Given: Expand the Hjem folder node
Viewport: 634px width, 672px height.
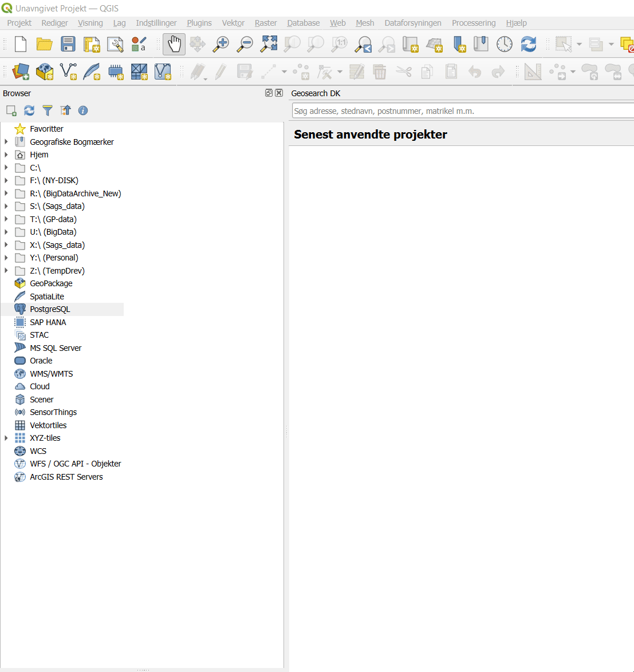Looking at the screenshot, I should pos(6,155).
